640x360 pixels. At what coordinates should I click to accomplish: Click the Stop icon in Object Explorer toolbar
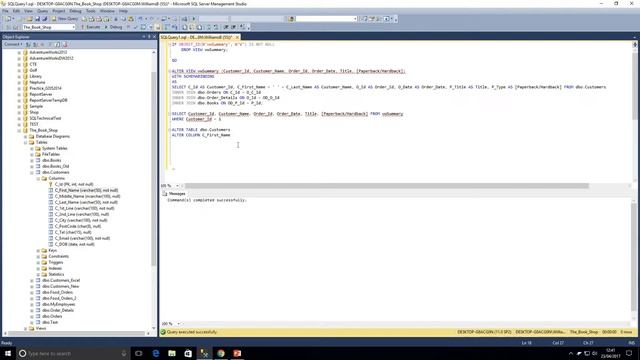[42, 44]
